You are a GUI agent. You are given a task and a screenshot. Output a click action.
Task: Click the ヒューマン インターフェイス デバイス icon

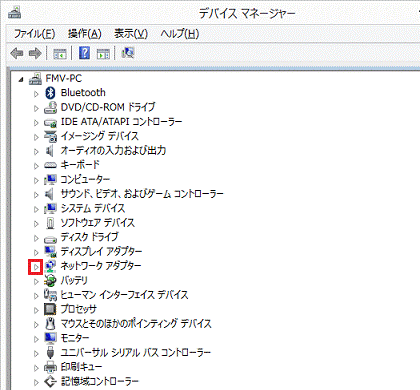[x=50, y=295]
